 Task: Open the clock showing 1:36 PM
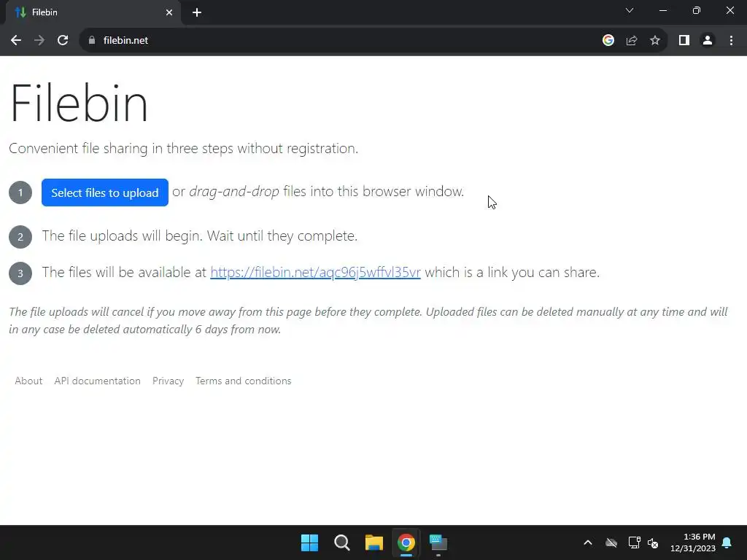coord(693,542)
